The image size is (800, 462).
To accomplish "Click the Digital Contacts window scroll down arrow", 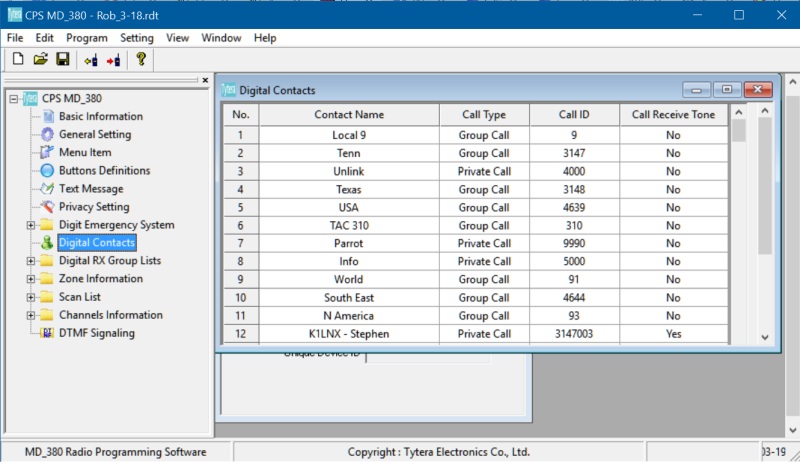I will point(764,337).
